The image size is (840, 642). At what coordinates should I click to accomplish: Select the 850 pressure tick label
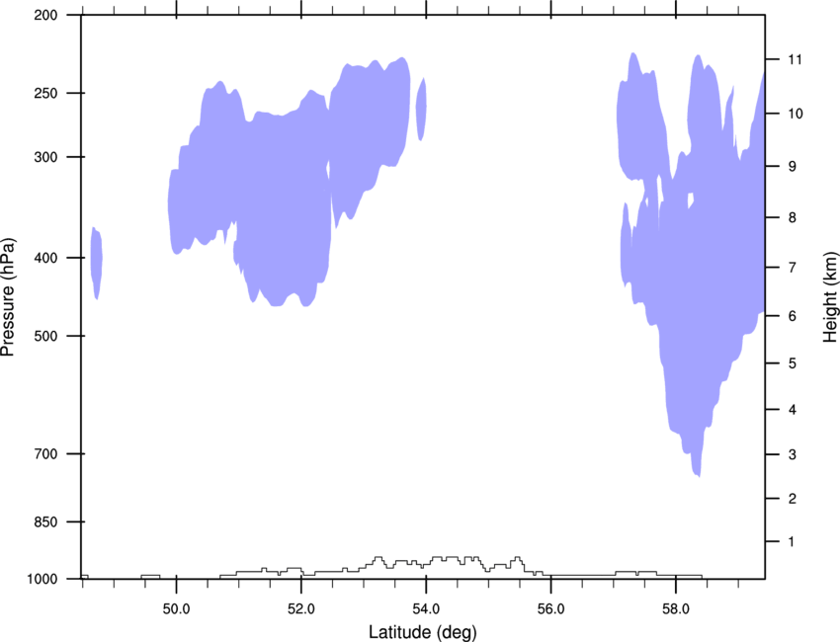[45, 522]
